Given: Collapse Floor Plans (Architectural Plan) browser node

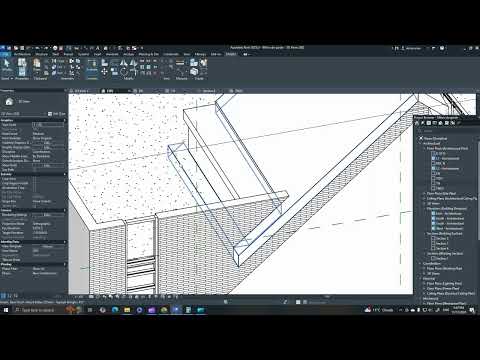Looking at the screenshot, I should coord(425,149).
